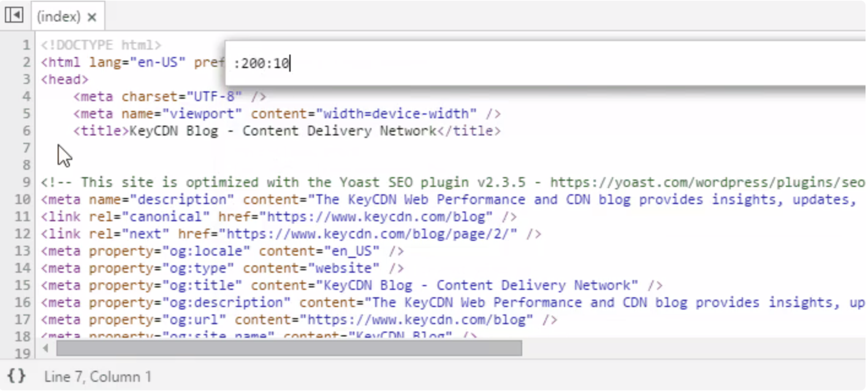
Task: Click the Line 7, Column 1 status text
Action: 97,376
